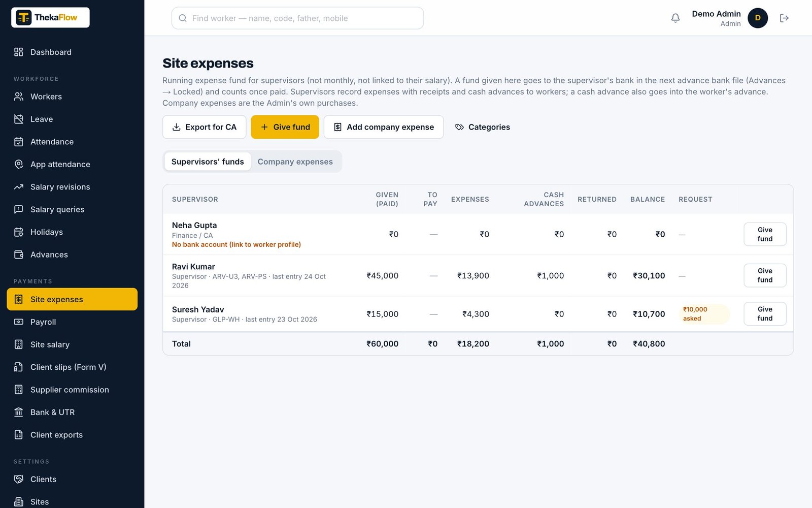
Task: Click the Attendance calendar-check icon
Action: click(19, 142)
